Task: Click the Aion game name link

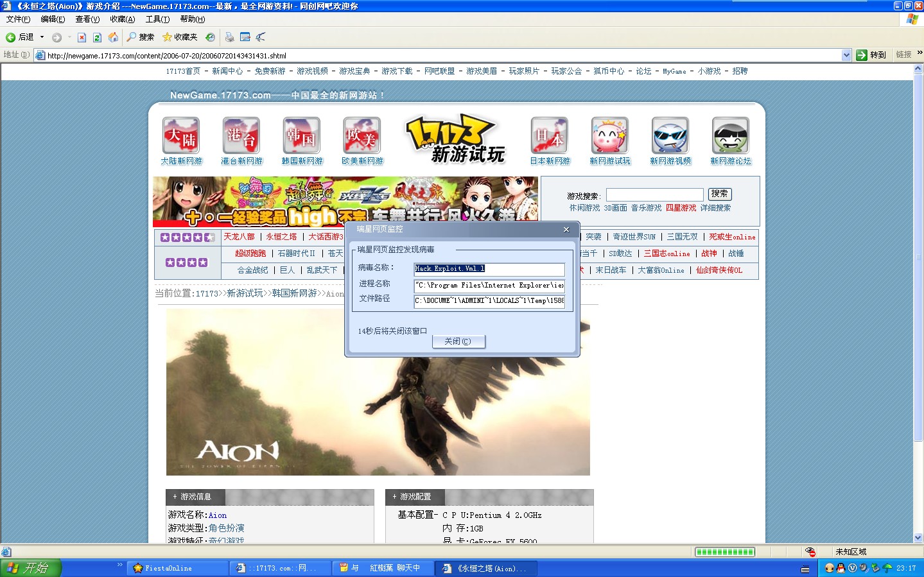Action: tap(218, 515)
